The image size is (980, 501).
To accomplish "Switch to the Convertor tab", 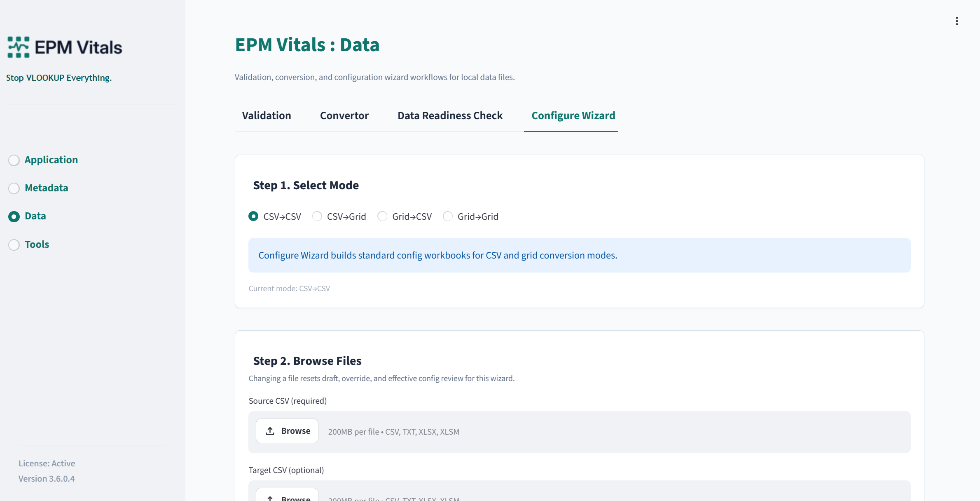I will [x=344, y=115].
